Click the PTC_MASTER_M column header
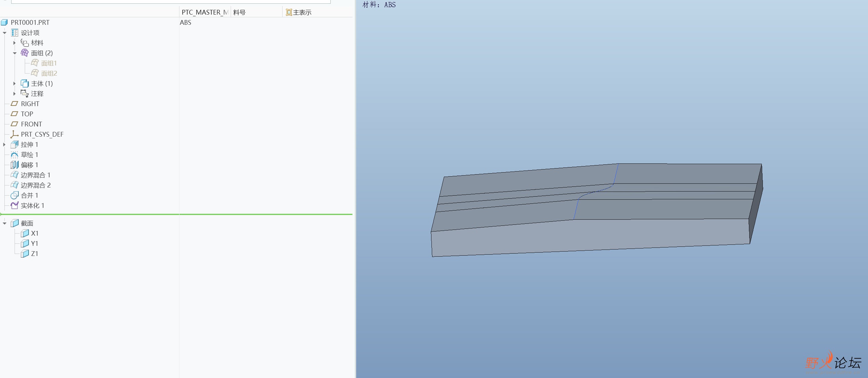The height and width of the screenshot is (378, 868). 205,12
